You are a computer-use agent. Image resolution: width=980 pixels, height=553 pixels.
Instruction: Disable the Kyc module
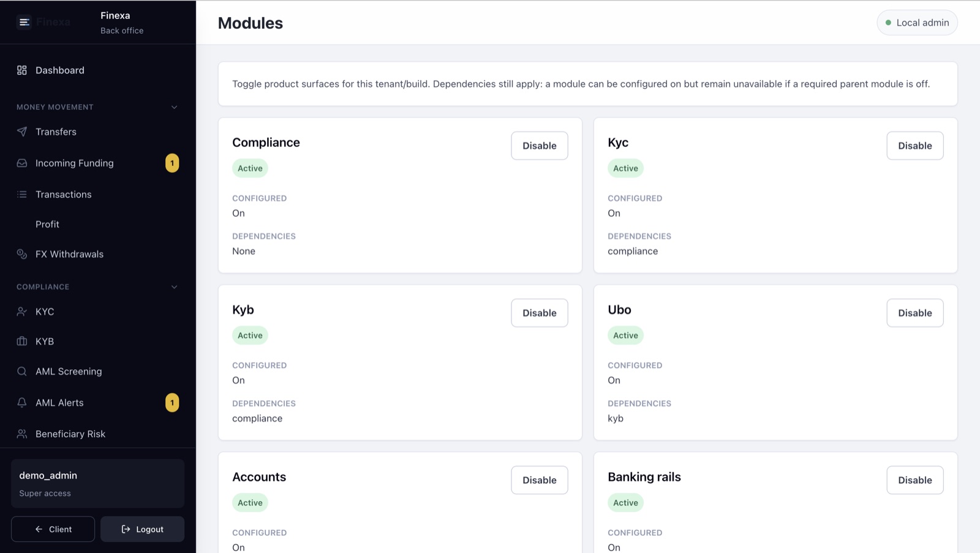915,146
